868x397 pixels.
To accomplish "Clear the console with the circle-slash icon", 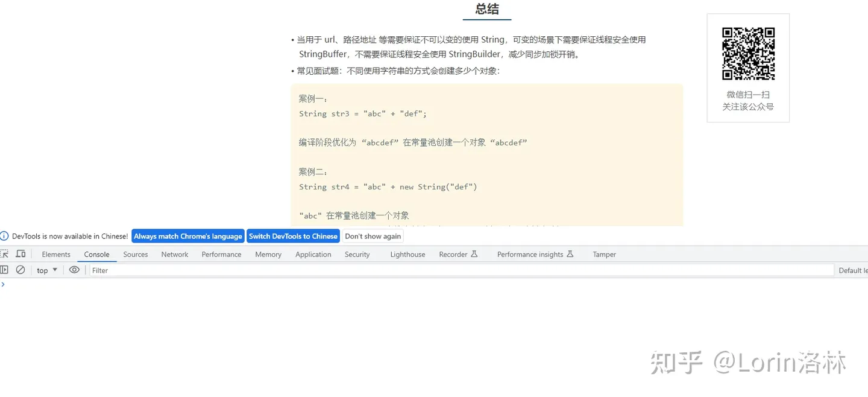I will tap(20, 270).
